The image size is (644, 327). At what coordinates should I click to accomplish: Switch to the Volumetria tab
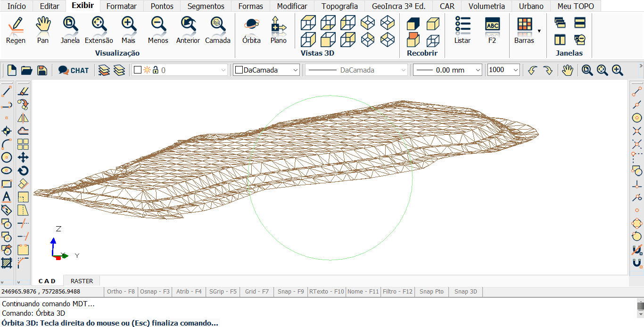487,6
